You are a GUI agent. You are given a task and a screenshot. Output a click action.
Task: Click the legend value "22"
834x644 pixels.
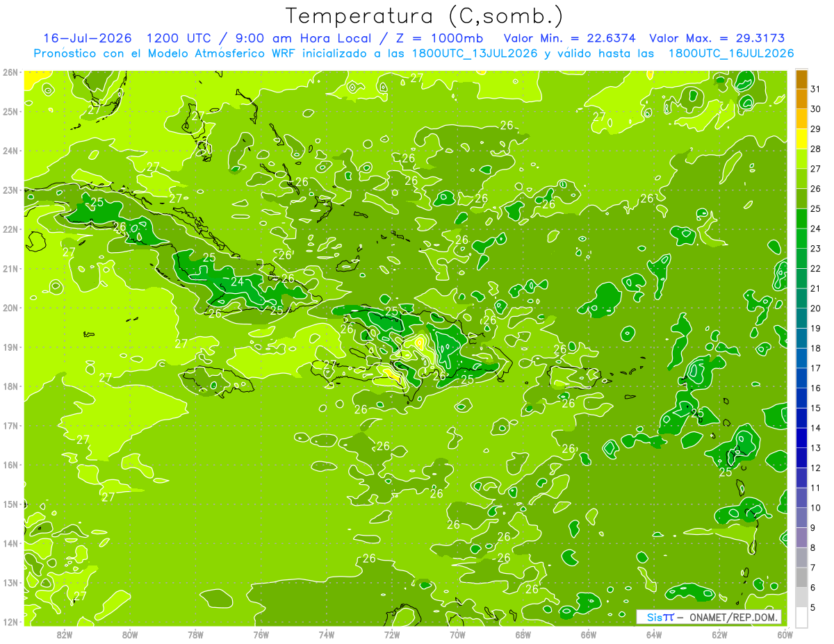(x=816, y=269)
